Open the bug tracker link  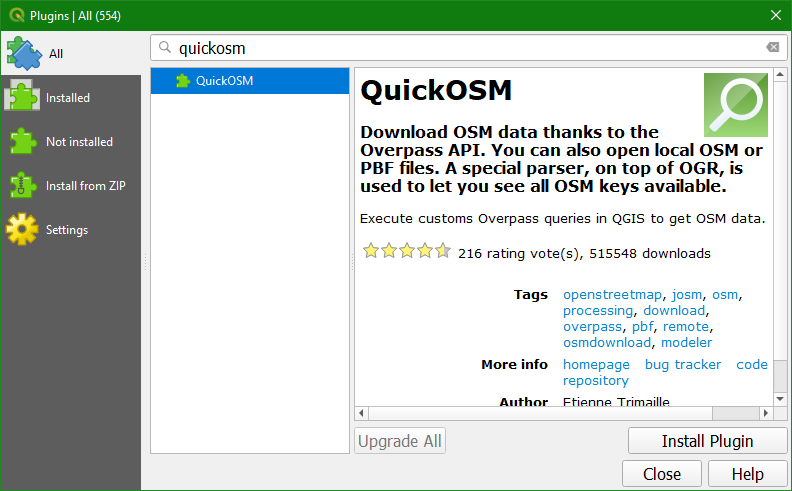pos(682,364)
